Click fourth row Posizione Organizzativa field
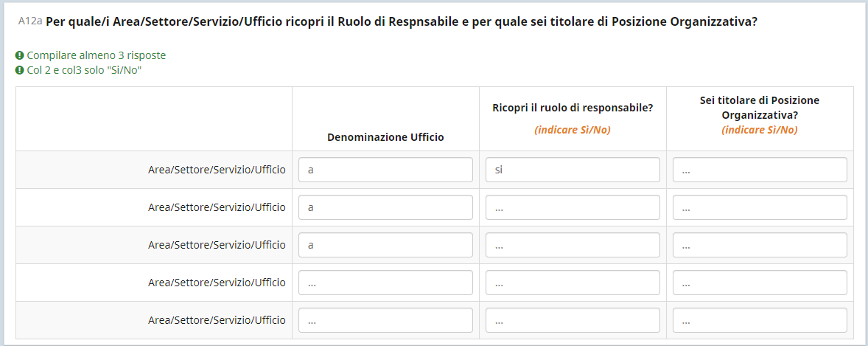Screen dimensions: 868x346 point(760,283)
